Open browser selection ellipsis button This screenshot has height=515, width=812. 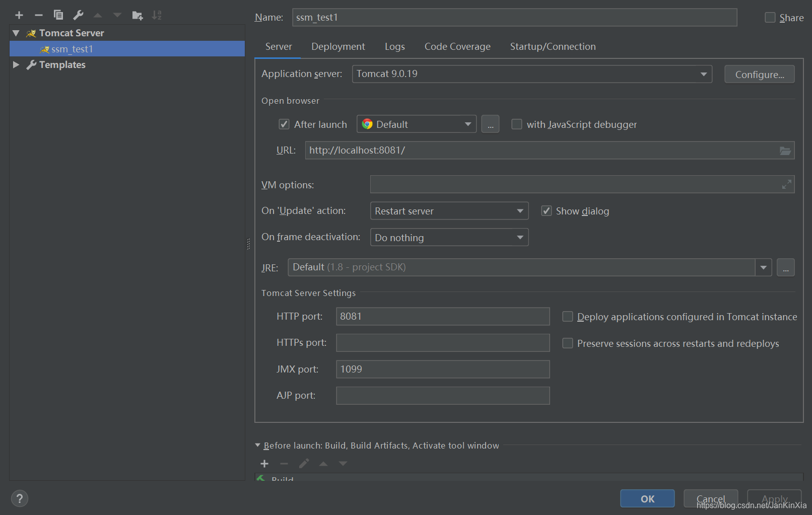point(490,124)
